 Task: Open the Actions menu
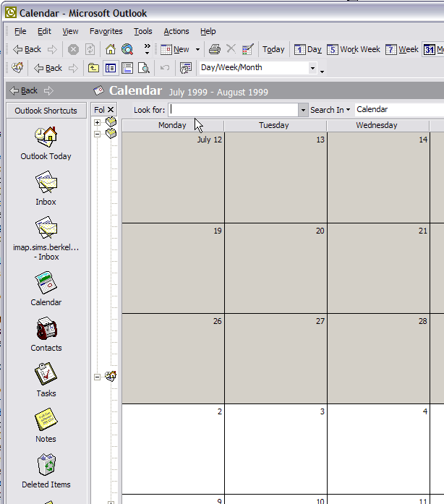click(x=176, y=31)
